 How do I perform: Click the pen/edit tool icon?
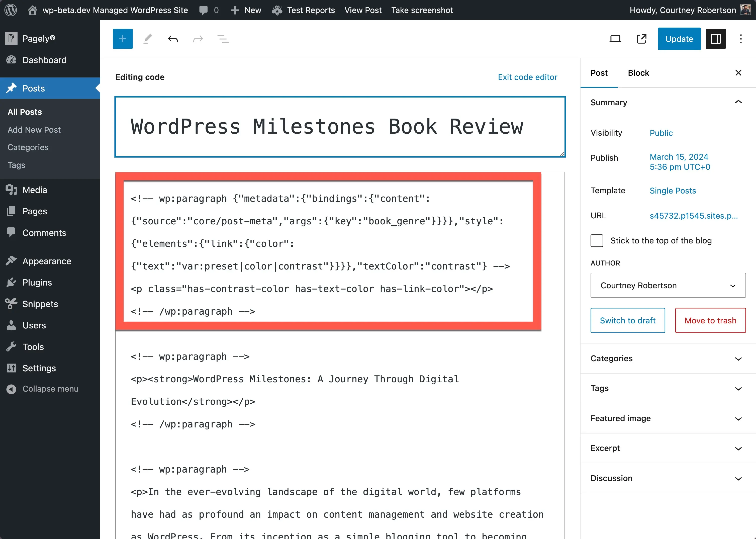(148, 39)
